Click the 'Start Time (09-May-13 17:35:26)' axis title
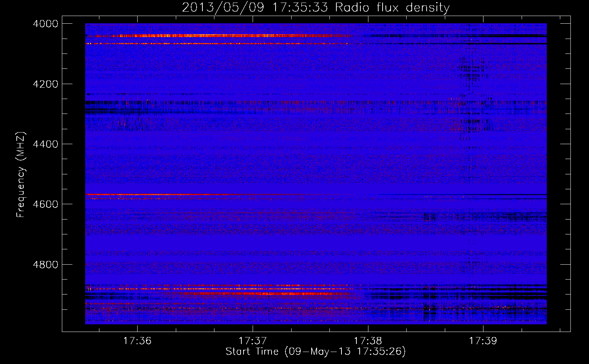Viewport: 589px width, 364px height. pos(316,352)
